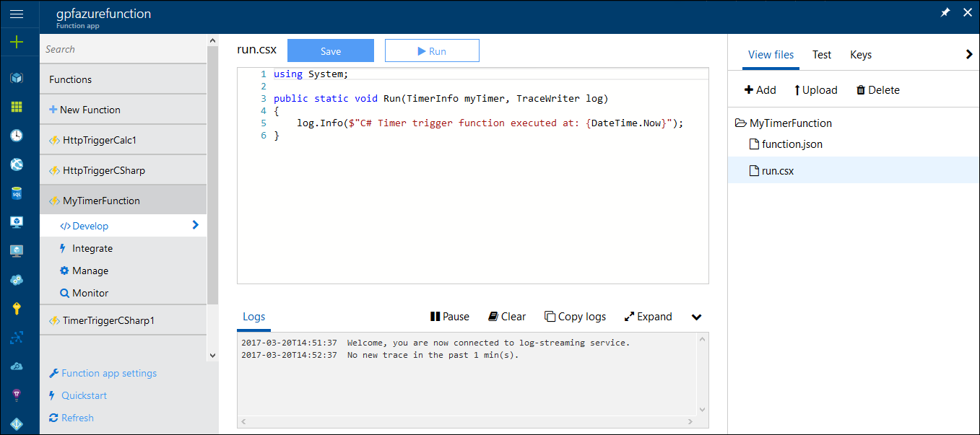
Task: Switch to the Keys tab
Action: coord(861,55)
